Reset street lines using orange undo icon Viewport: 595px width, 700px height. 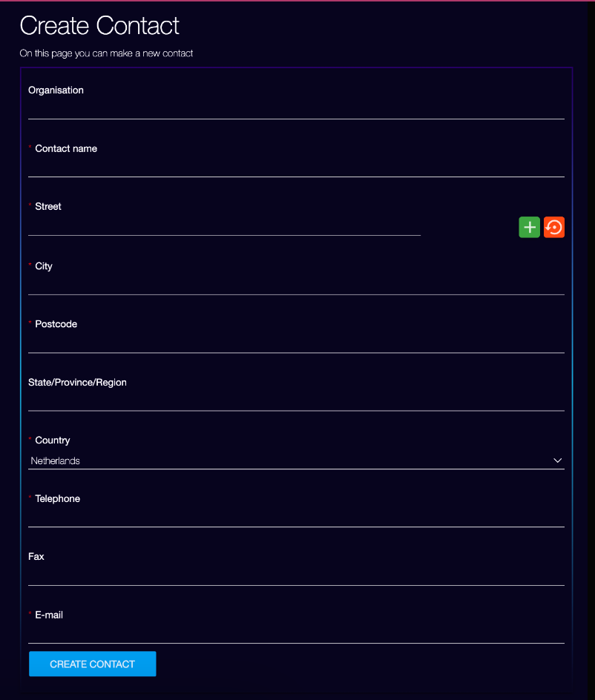tap(554, 227)
